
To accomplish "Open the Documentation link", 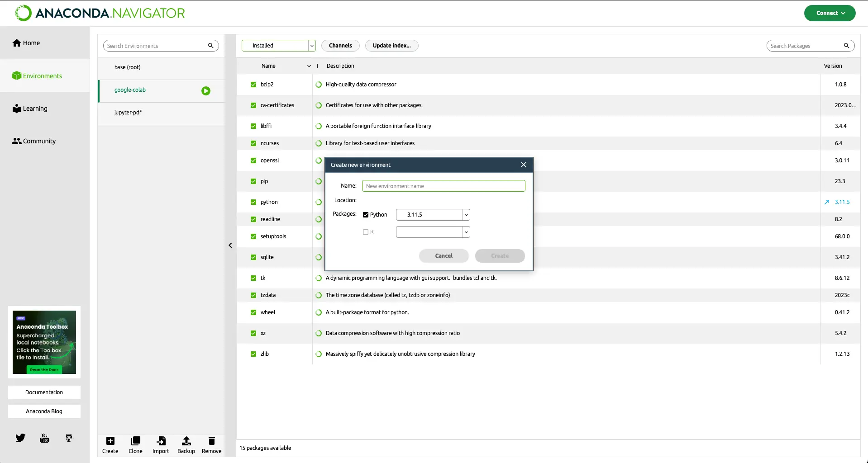I will coord(44,392).
